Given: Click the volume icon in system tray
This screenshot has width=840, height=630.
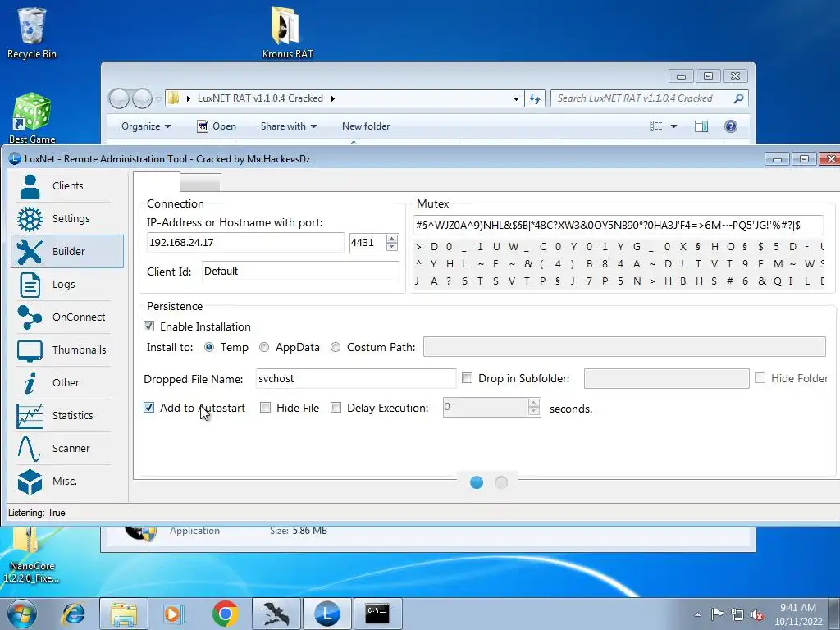Looking at the screenshot, I should (x=757, y=614).
